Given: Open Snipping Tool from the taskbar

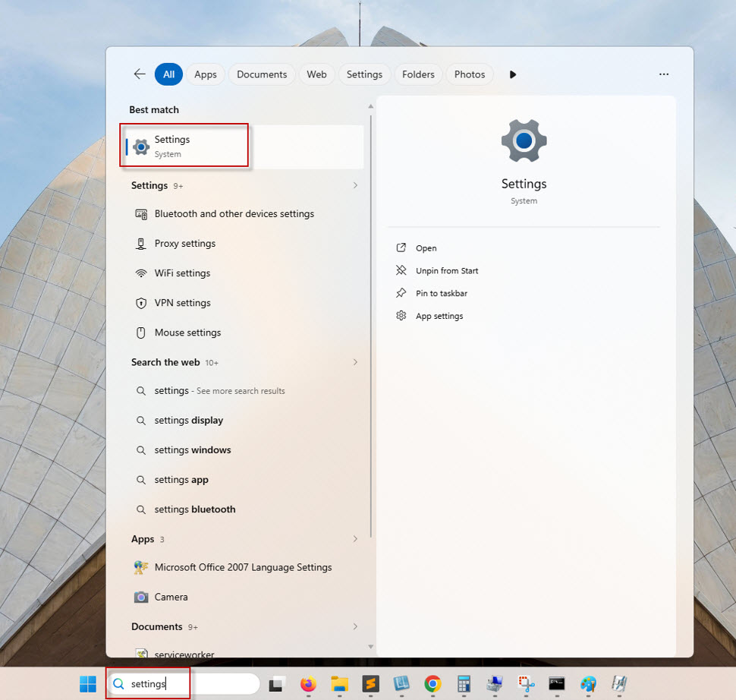Looking at the screenshot, I should click(526, 684).
